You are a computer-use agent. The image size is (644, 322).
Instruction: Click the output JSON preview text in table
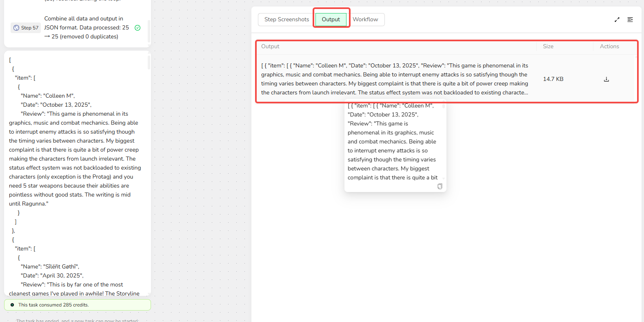click(x=394, y=79)
